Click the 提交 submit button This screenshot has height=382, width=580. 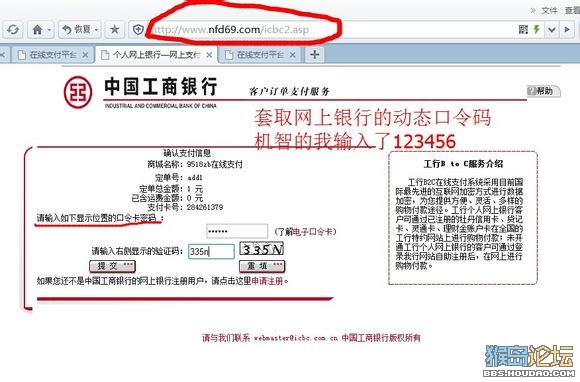pyautogui.click(x=112, y=266)
